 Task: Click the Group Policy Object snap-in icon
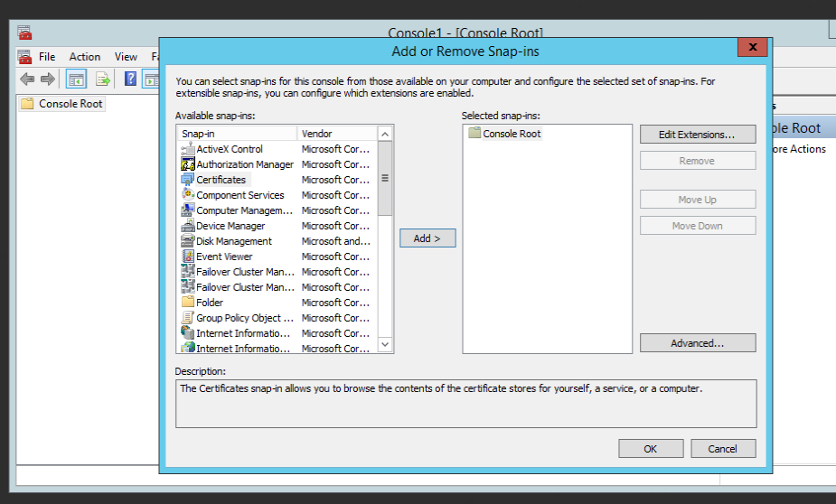click(188, 318)
